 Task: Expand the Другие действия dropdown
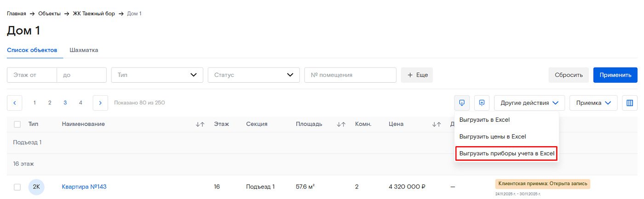[x=529, y=103]
